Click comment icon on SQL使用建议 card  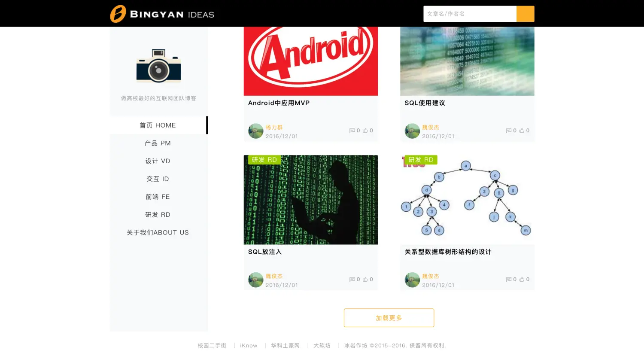tap(508, 131)
